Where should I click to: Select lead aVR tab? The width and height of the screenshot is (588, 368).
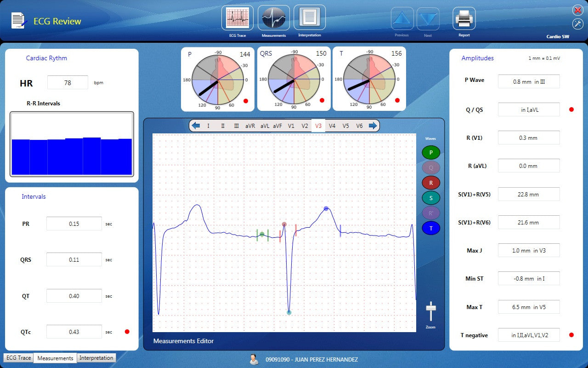pos(250,126)
